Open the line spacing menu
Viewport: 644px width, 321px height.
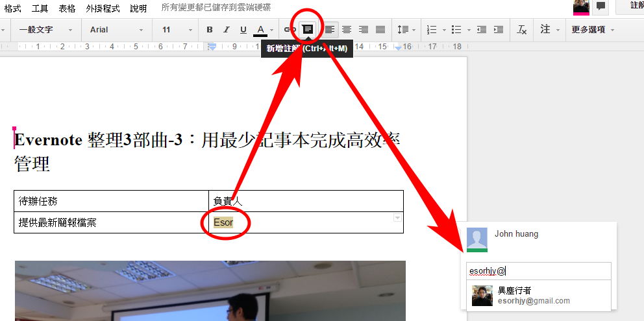tap(406, 30)
